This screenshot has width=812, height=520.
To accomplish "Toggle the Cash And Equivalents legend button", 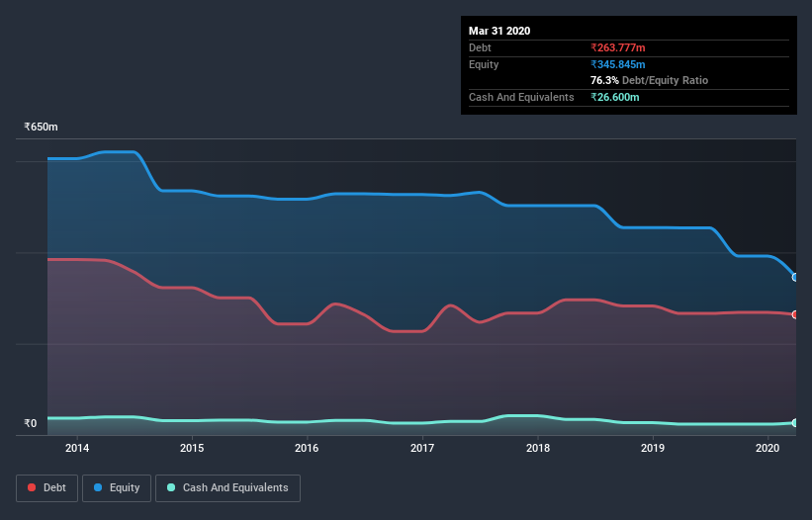I will [x=227, y=488].
